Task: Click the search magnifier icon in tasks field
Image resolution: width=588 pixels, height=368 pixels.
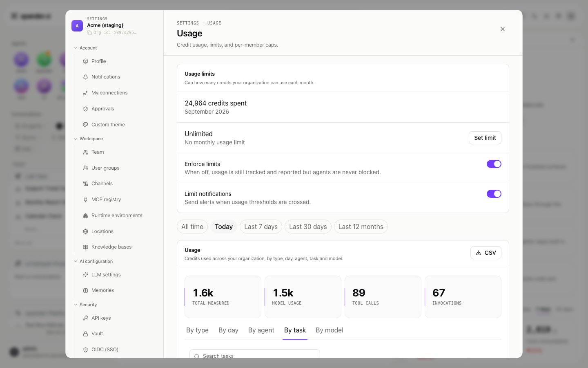Action: coord(196,356)
